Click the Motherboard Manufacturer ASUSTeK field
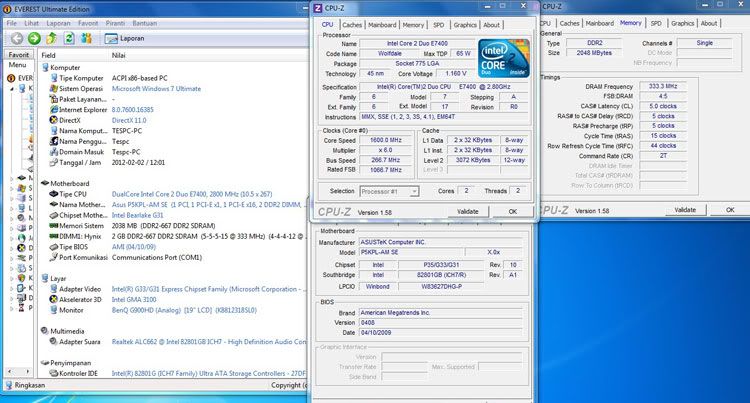This screenshot has width=750, height=403. pos(441,242)
